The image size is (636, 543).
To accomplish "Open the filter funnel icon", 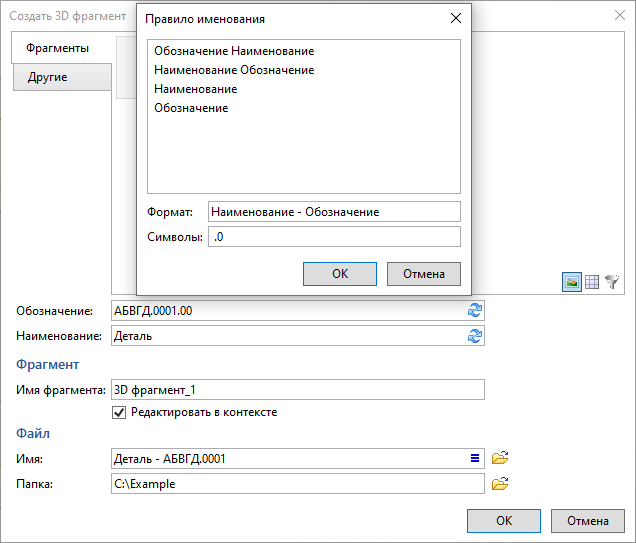I will coord(612,282).
